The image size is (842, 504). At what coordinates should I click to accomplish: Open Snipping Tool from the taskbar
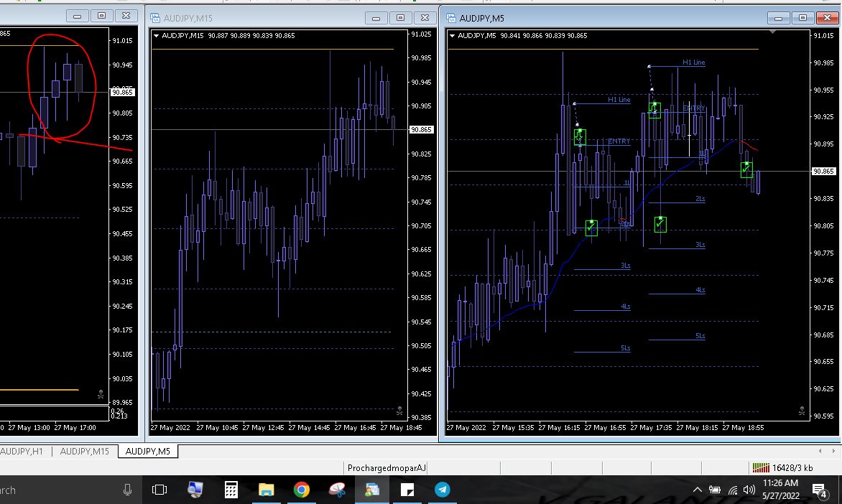[337, 490]
